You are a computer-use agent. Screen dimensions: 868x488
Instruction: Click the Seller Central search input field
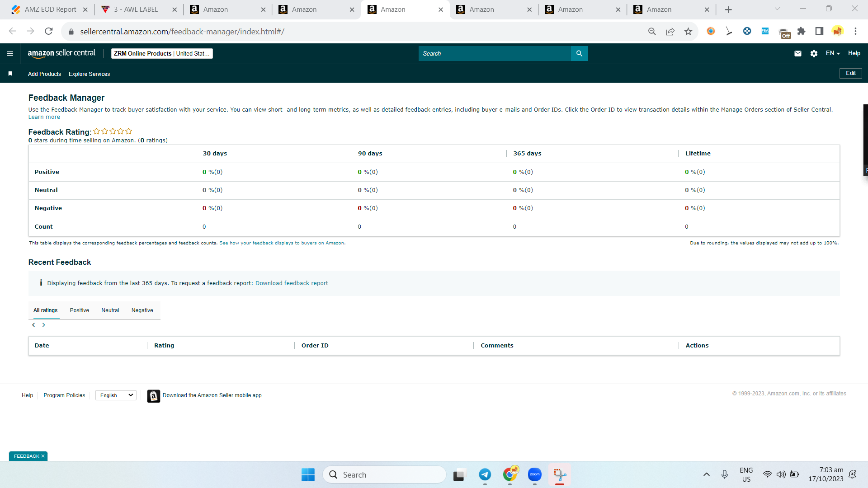[x=495, y=53]
